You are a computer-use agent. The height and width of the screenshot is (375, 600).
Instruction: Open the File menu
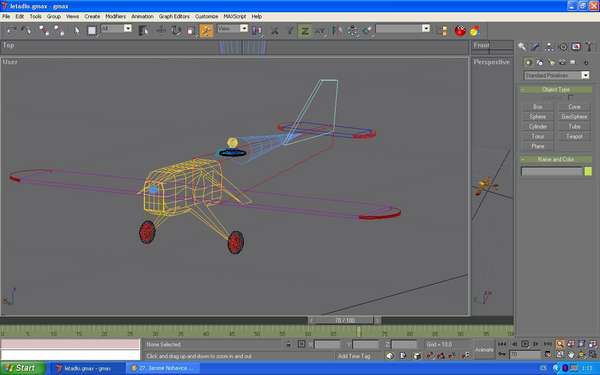click(x=6, y=16)
